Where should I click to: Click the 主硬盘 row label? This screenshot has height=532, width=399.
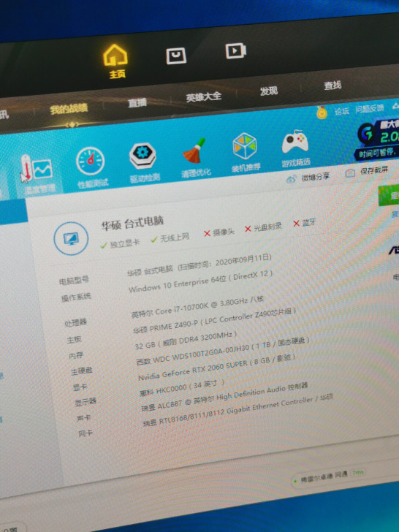click(x=81, y=371)
